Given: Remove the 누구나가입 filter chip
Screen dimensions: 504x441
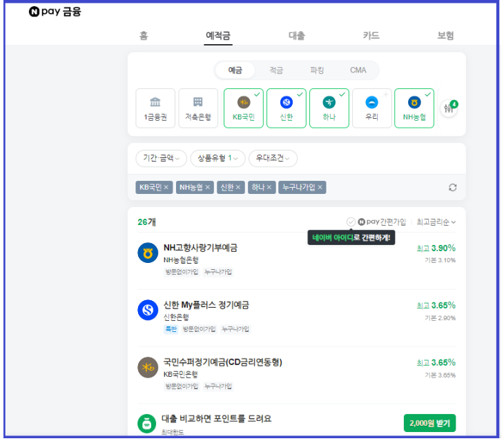Looking at the screenshot, I should [x=320, y=187].
